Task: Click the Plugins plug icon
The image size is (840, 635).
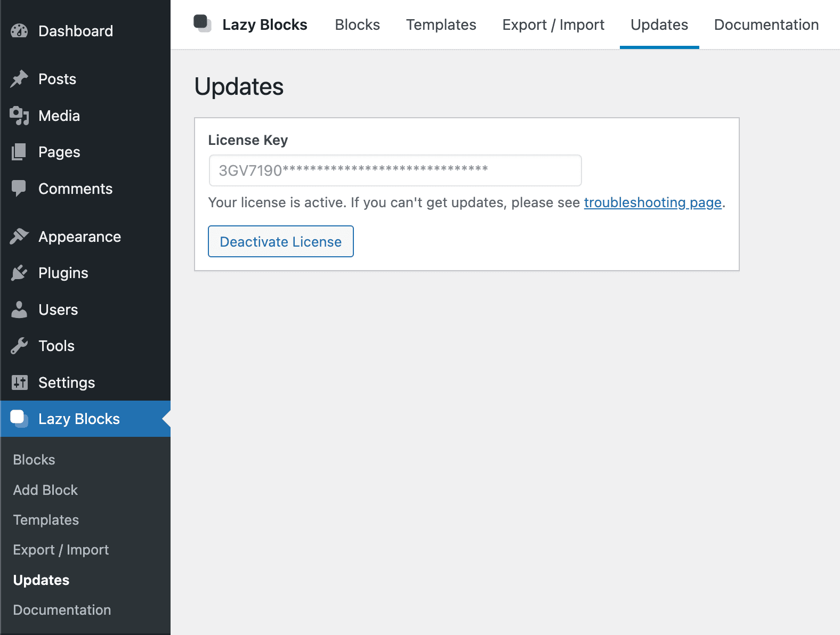Action: pos(19,273)
